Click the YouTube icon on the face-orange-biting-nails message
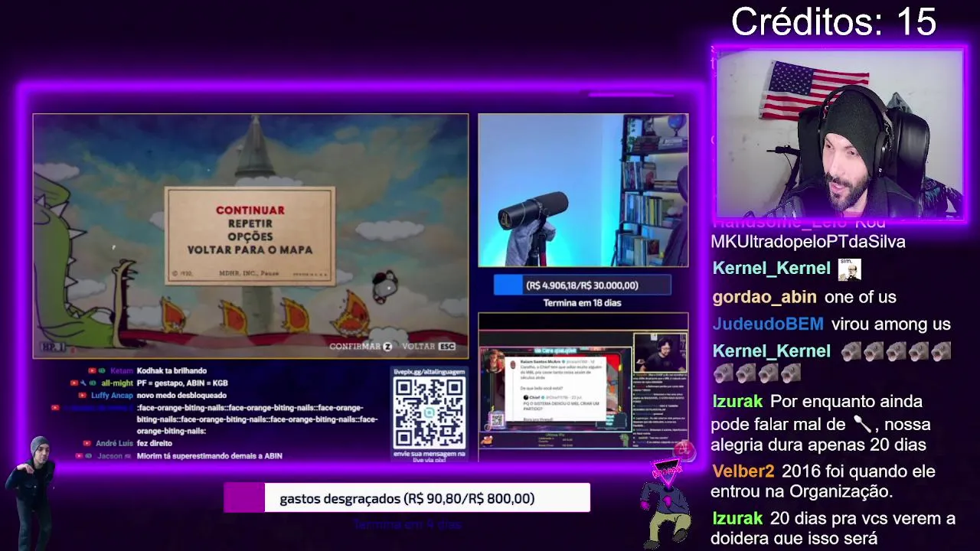 pos(55,408)
